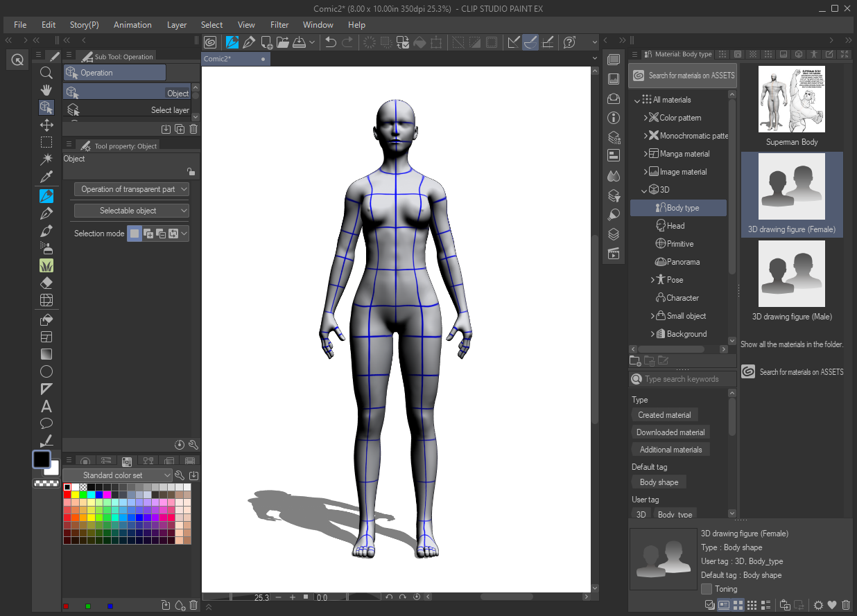Image resolution: width=857 pixels, height=616 pixels.
Task: Click the Body shape default tag
Action: pyautogui.click(x=659, y=482)
